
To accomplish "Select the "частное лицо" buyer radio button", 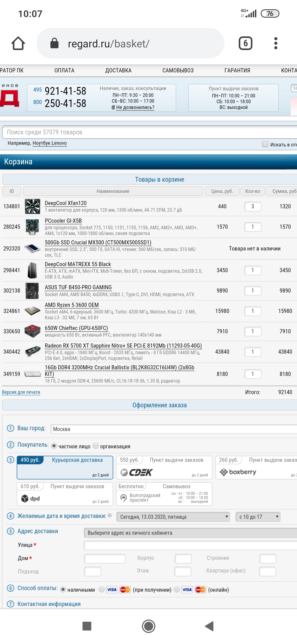I will point(54,446).
